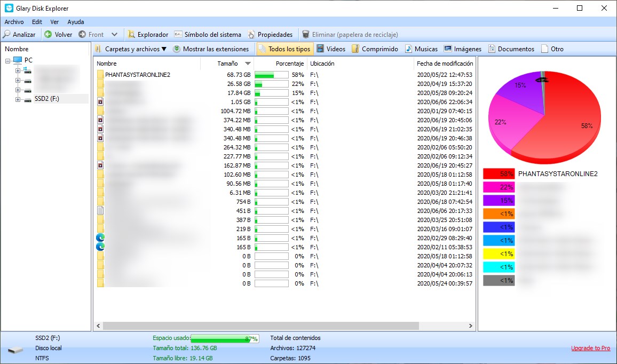The width and height of the screenshot is (617, 364).
Task: Click the PHANTASYSTARONLINE2 folder icon
Action: click(x=100, y=75)
